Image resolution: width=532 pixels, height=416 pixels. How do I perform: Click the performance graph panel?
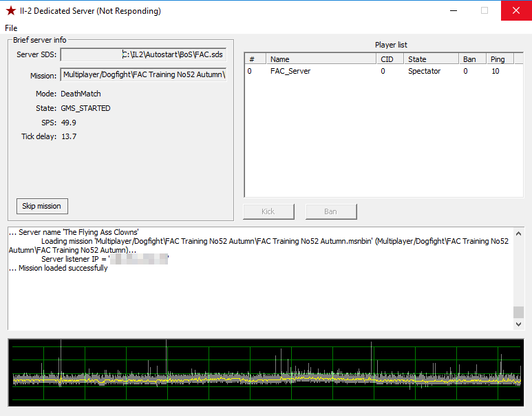pyautogui.click(x=266, y=373)
